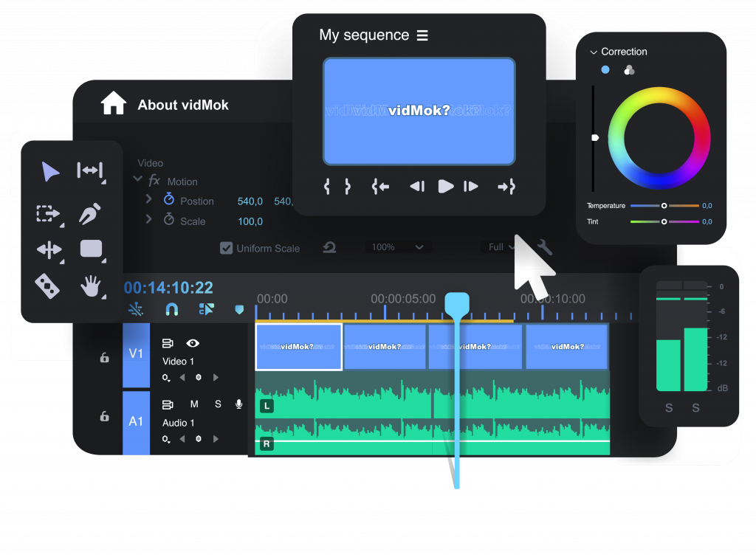Click the Add Marker shield icon
This screenshot has height=560, width=756.
pyautogui.click(x=239, y=309)
